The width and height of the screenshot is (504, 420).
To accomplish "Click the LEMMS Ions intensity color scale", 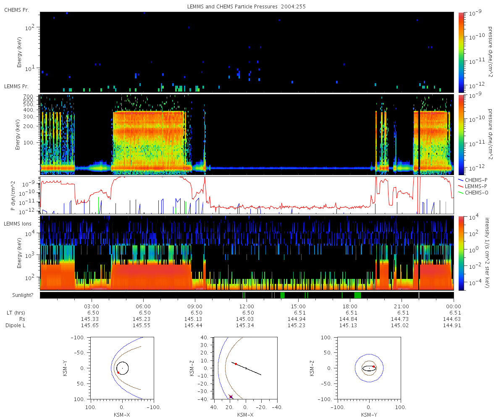I will pyautogui.click(x=461, y=253).
